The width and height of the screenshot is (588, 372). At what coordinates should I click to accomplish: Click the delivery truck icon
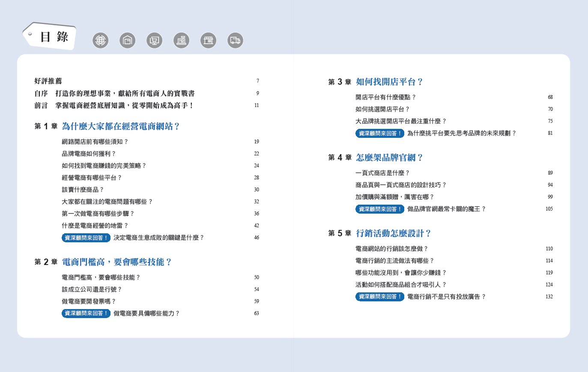pos(235,40)
